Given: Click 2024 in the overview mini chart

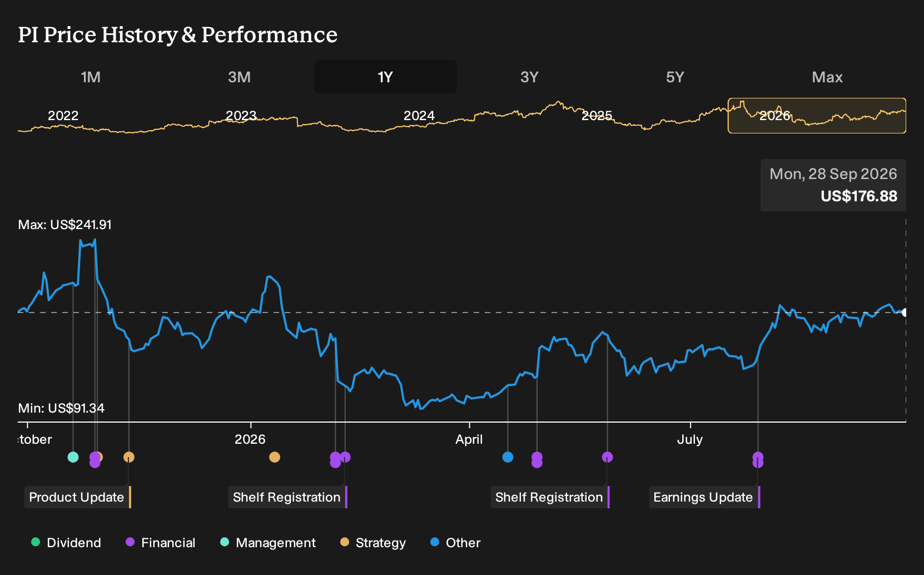Looking at the screenshot, I should click(419, 116).
